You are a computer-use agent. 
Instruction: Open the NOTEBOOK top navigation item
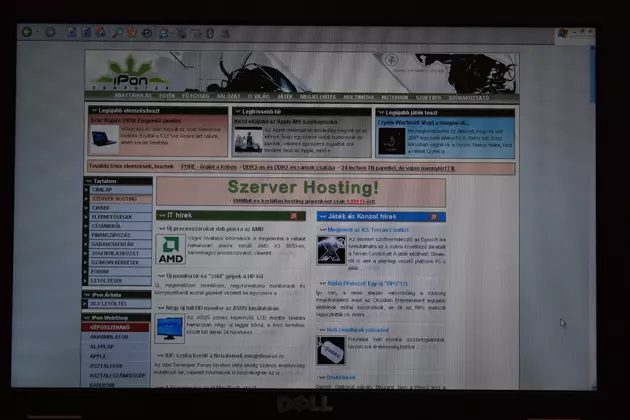point(395,98)
